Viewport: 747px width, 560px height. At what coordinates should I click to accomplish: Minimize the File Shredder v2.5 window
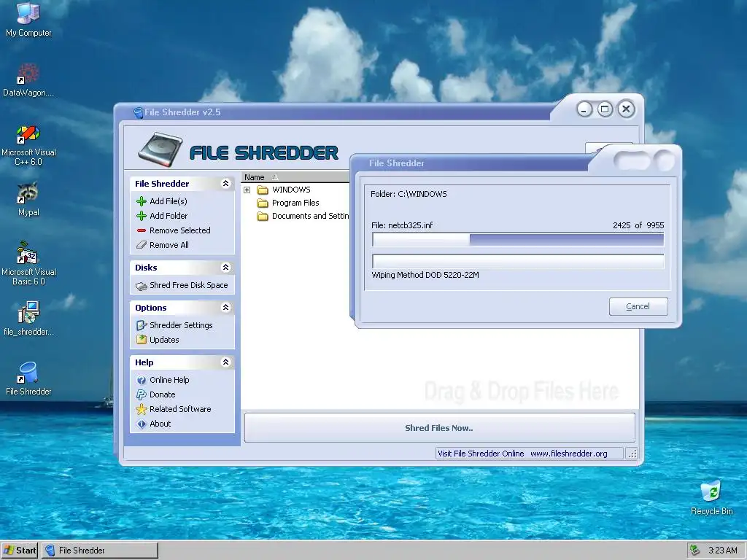point(584,109)
